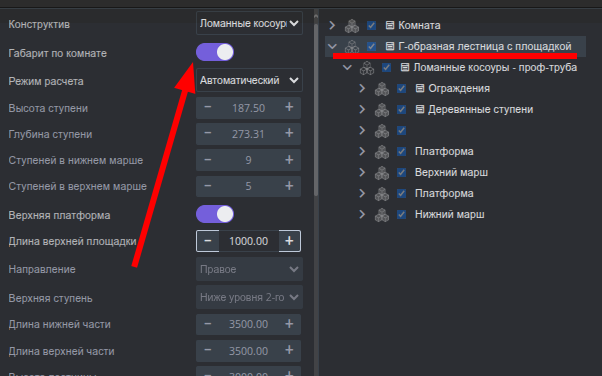Select the Нижний марш tree item

[x=450, y=214]
